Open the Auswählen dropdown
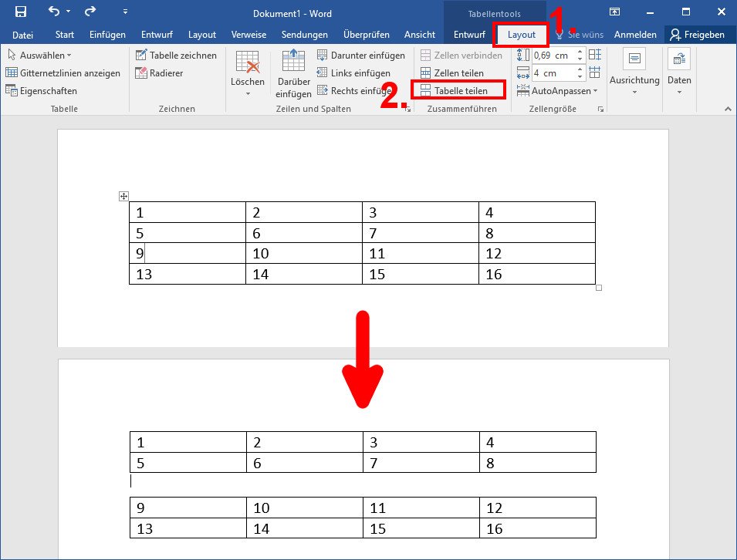 (40, 55)
